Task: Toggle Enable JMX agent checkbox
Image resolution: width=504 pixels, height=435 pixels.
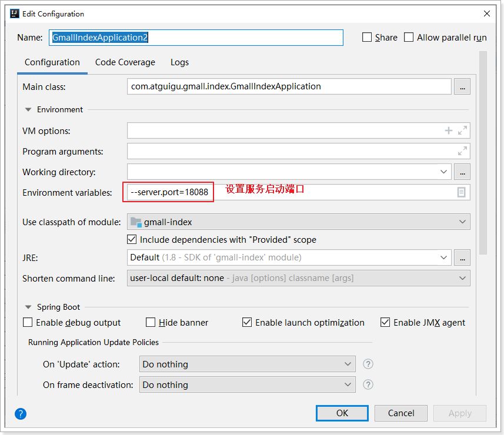Action: tap(385, 322)
